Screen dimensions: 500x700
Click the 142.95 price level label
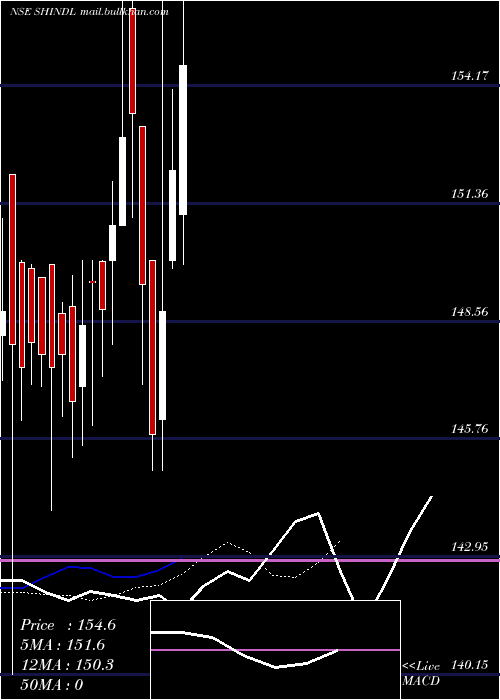[469, 547]
